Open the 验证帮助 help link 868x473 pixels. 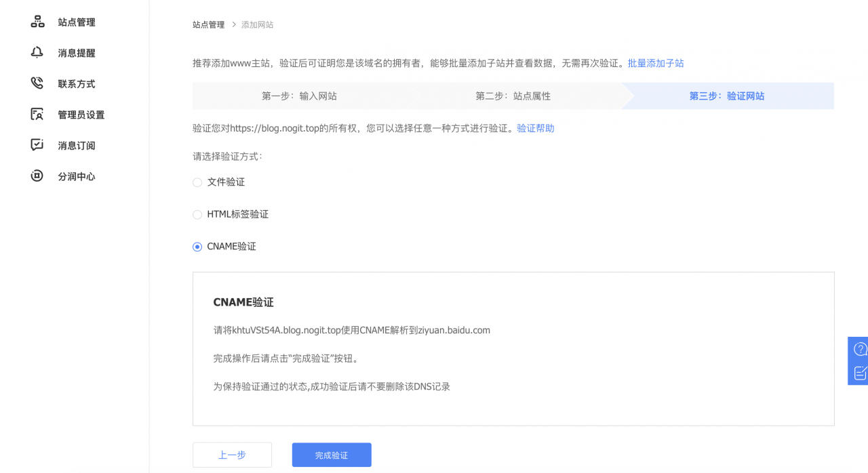coord(536,128)
